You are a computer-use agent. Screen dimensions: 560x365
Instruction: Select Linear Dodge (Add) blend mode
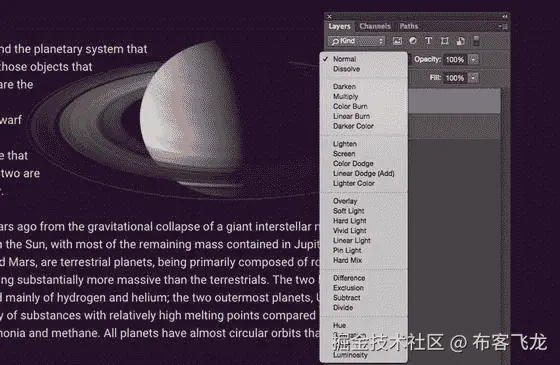coord(364,174)
